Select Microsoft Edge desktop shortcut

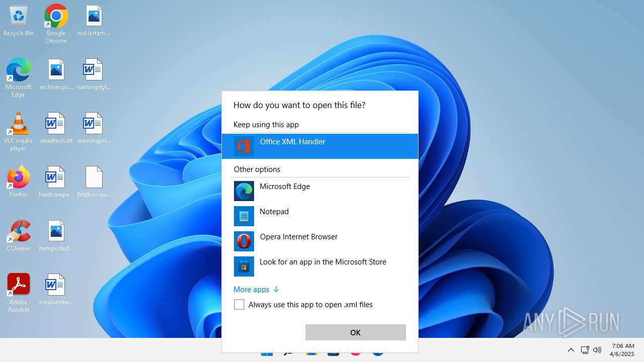(19, 77)
